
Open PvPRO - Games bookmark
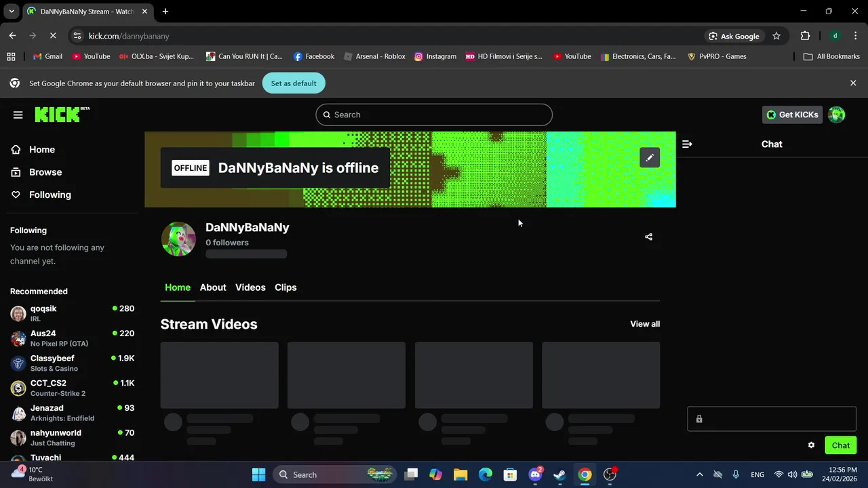[717, 56]
